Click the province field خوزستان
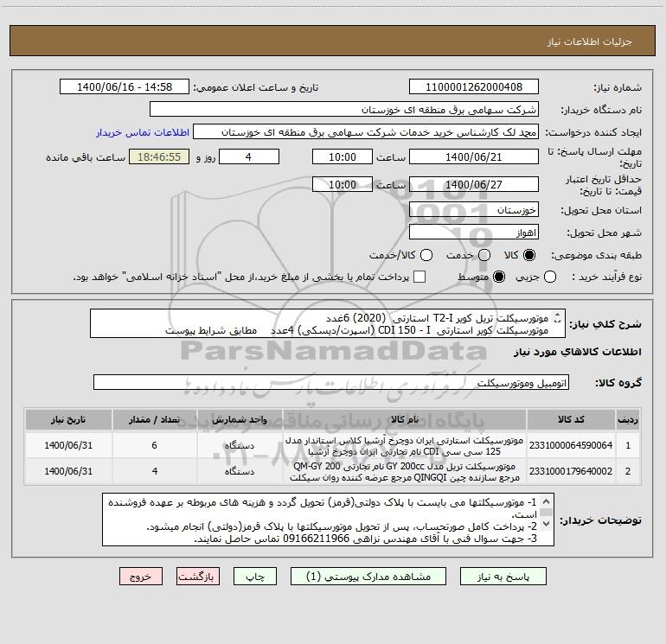The image size is (666, 644). [x=474, y=210]
